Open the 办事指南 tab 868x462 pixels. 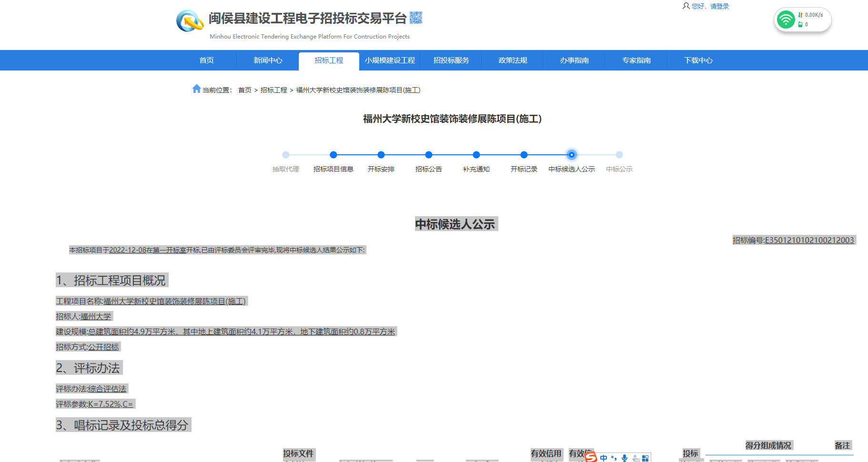[x=574, y=60]
